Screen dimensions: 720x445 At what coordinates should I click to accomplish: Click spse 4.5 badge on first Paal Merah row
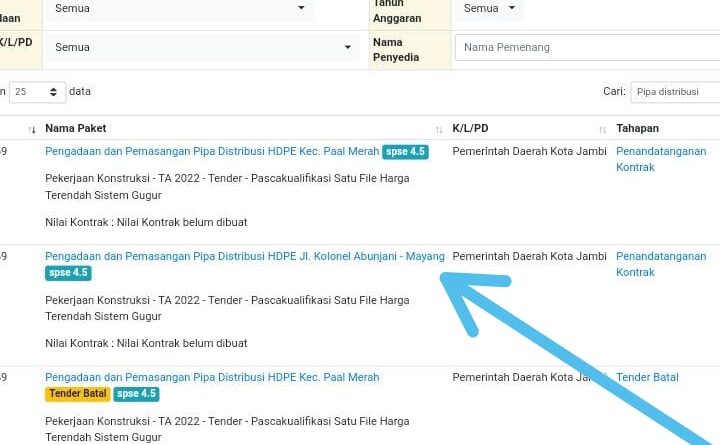coord(405,152)
